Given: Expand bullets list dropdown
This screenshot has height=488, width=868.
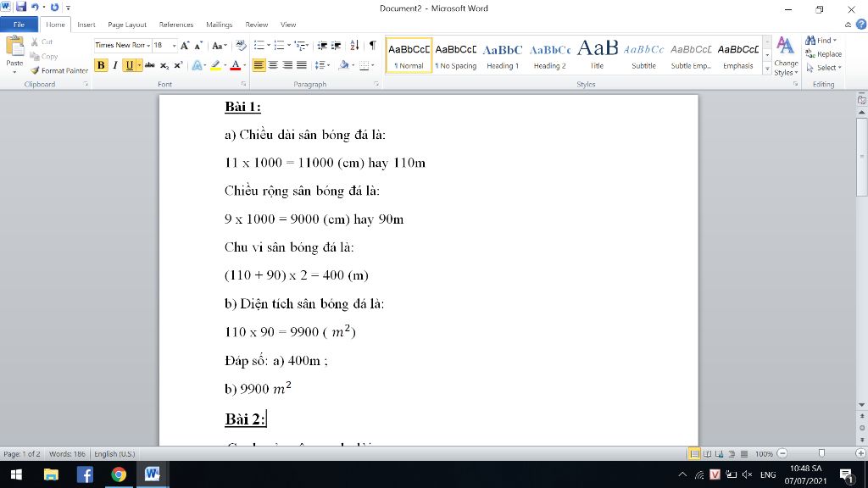Looking at the screenshot, I should point(269,46).
